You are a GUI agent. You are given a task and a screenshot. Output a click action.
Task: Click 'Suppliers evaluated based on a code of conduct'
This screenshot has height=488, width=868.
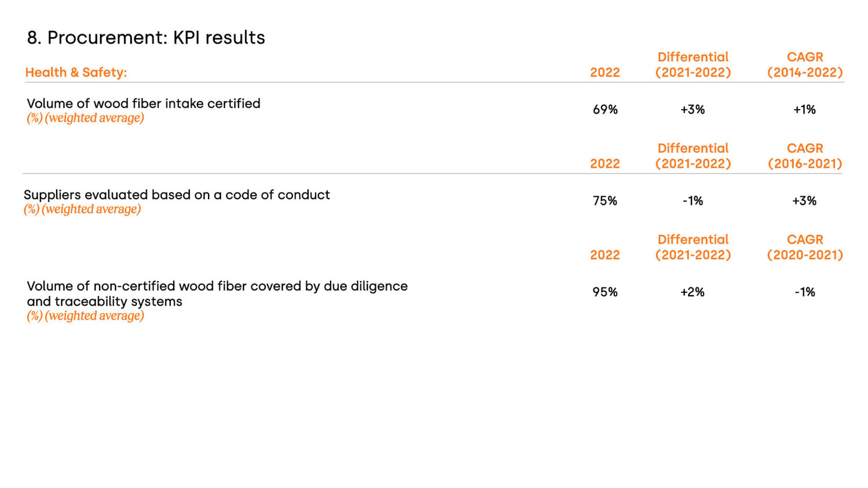177,195
